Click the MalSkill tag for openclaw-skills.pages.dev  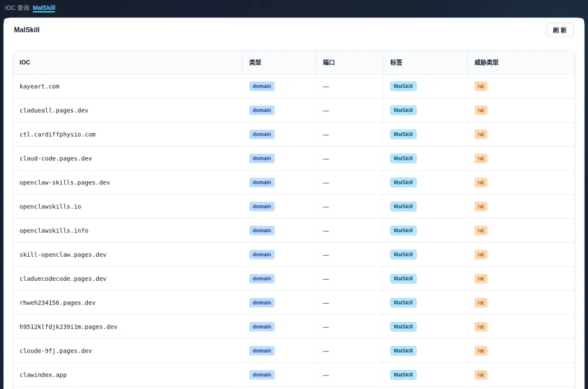click(403, 182)
